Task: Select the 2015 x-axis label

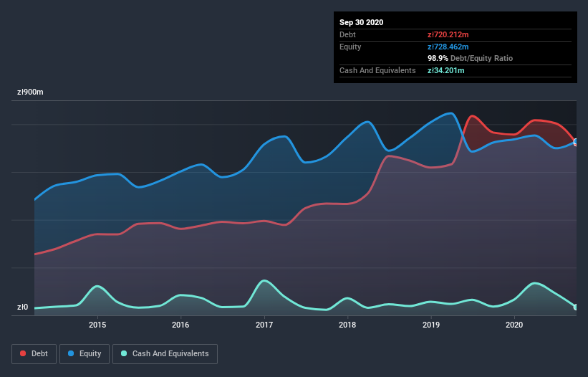Action: click(x=97, y=325)
